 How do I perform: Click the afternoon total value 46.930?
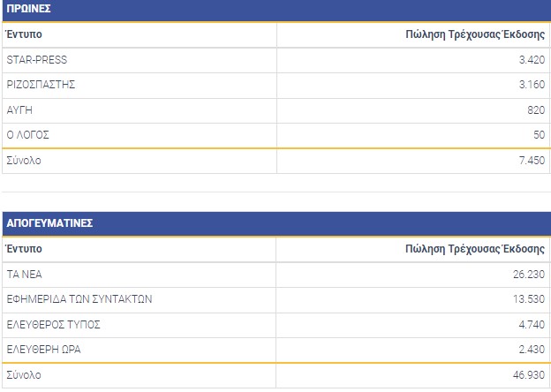[530, 375]
